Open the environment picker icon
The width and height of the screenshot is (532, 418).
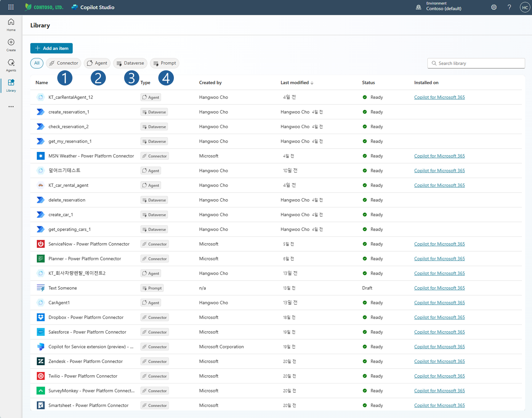pyautogui.click(x=419, y=7)
